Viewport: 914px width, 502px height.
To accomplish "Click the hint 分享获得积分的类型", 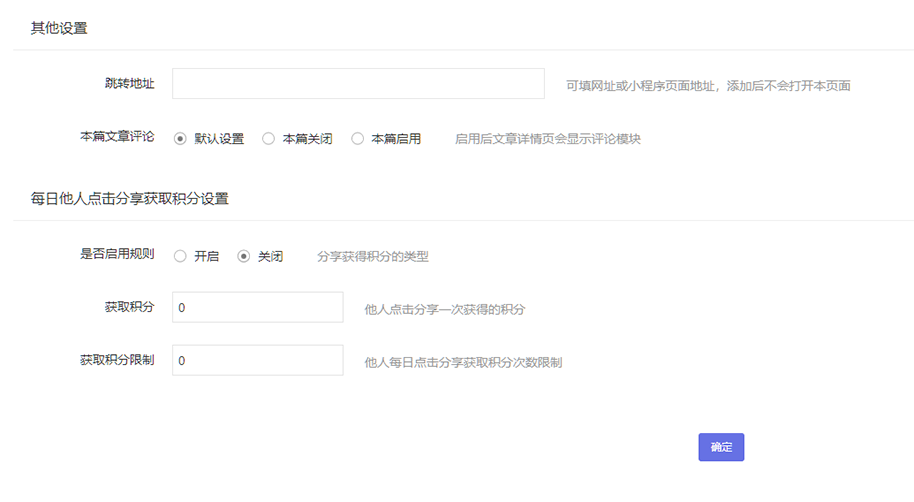I will 372,257.
